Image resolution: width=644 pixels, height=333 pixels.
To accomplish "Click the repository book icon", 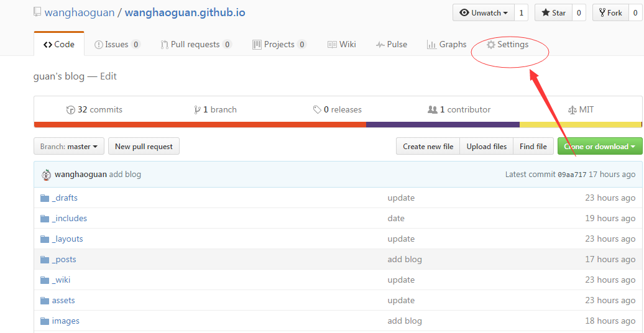I will 37,12.
